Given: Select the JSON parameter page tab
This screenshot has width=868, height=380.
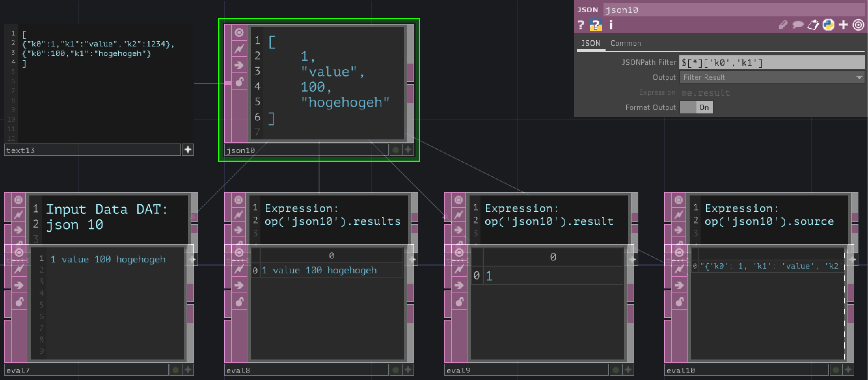Looking at the screenshot, I should [x=591, y=43].
